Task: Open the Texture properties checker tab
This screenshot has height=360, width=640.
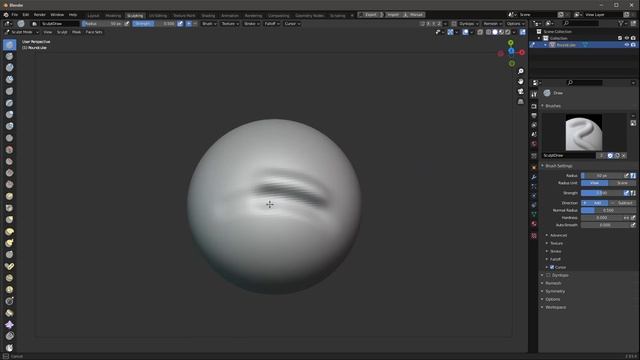Action: click(x=534, y=236)
